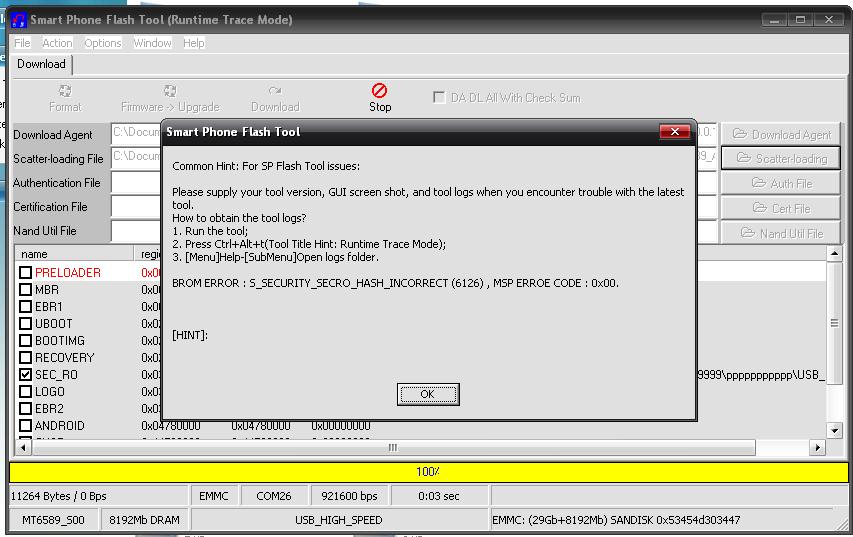Tick the RECOVERY partition checkbox
The height and width of the screenshot is (537, 853).
click(25, 357)
